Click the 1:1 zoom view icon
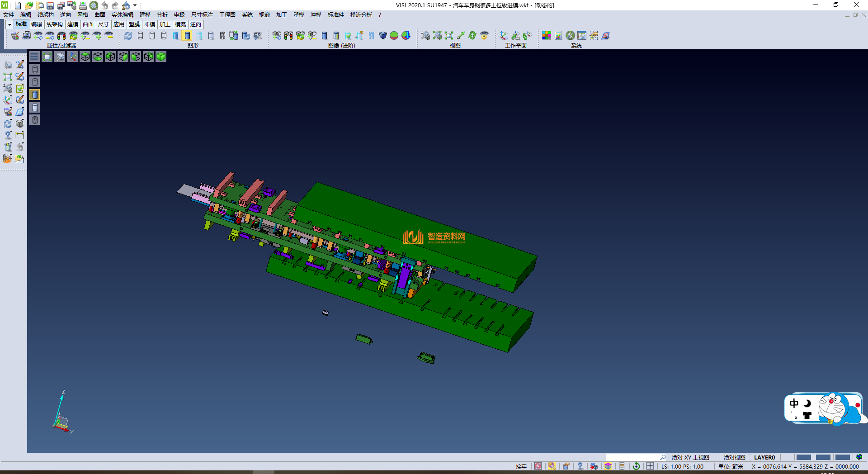Image resolution: width=868 pixels, height=474 pixels. (449, 35)
